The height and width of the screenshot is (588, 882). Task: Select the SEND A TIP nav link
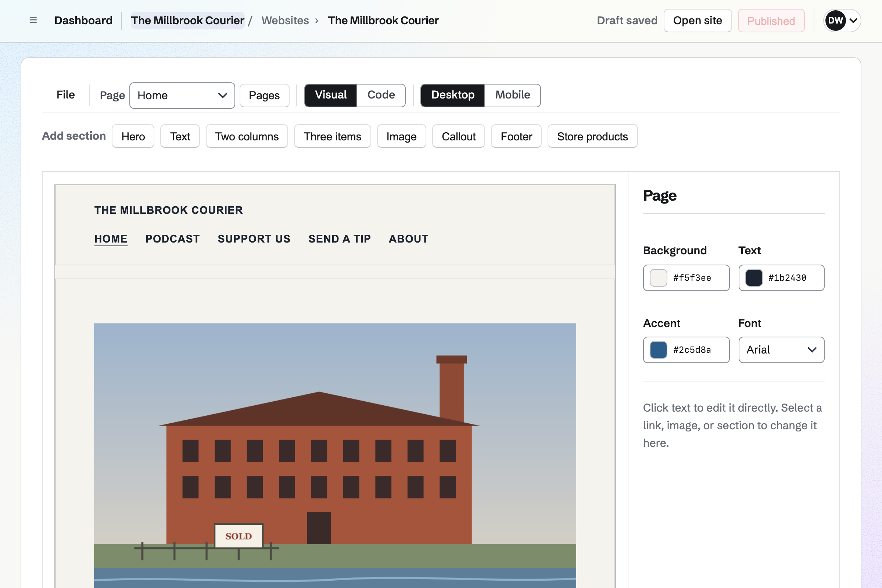tap(339, 239)
